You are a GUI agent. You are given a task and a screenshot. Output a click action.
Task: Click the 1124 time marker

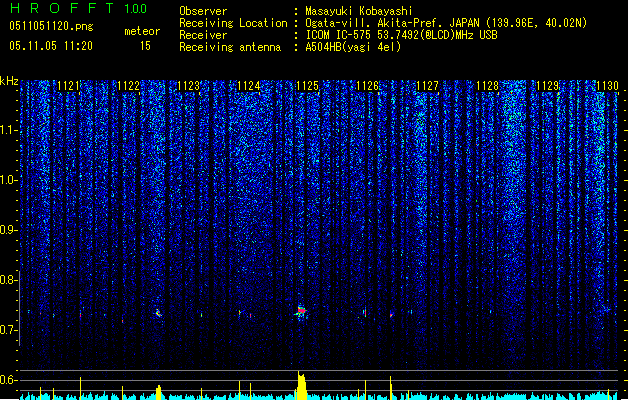248,86
